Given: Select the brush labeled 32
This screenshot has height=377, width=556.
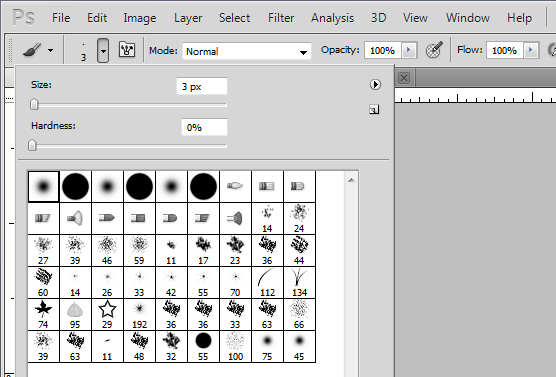Looking at the screenshot, I should point(171,346).
